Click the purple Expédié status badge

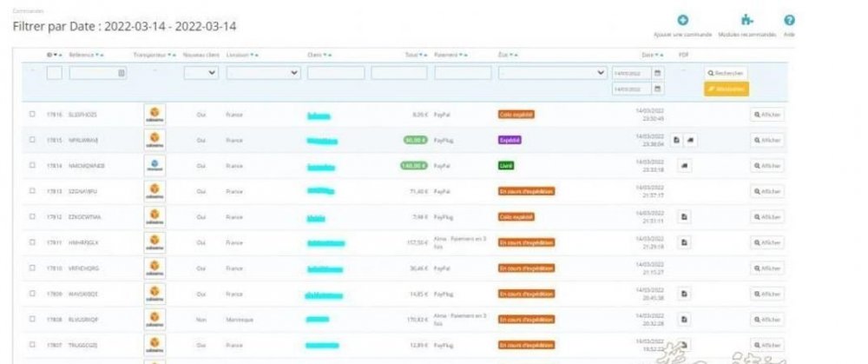pos(510,140)
